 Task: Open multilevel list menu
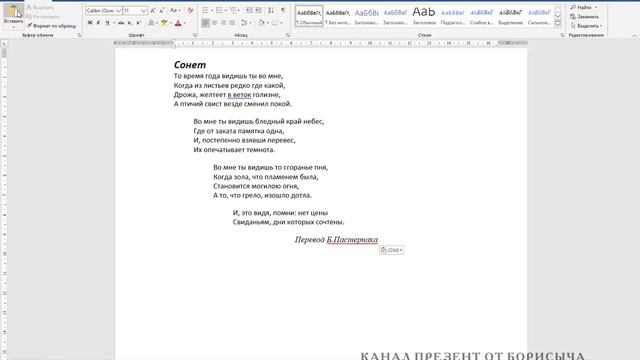pyautogui.click(x=233, y=10)
